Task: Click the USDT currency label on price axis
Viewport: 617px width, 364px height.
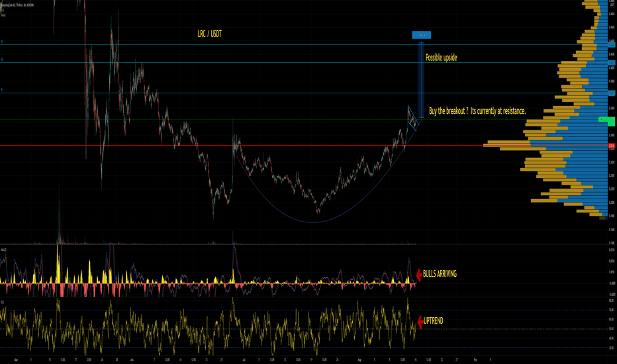Action: coord(612,5)
